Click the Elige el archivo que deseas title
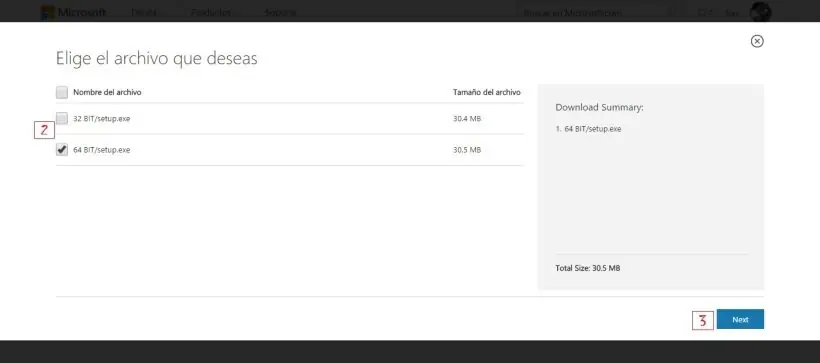The height and width of the screenshot is (363, 820). coord(156,58)
